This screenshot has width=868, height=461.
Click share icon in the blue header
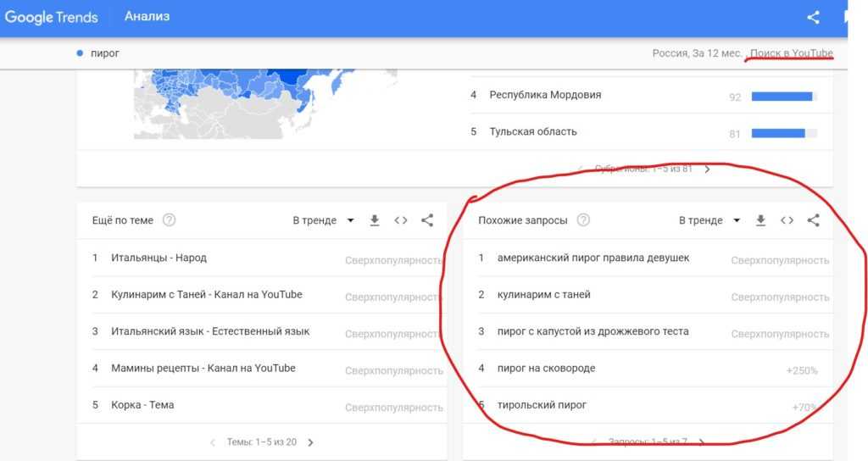(813, 17)
